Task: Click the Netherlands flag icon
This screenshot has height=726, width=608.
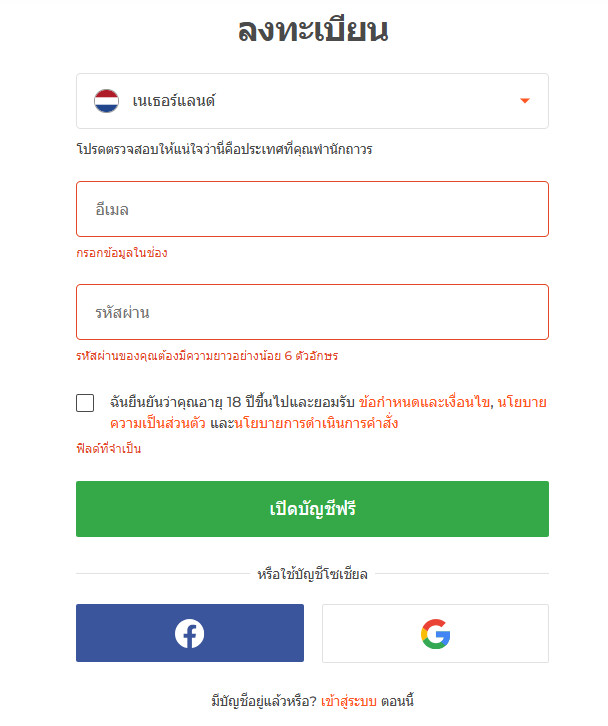Action: coord(106,101)
